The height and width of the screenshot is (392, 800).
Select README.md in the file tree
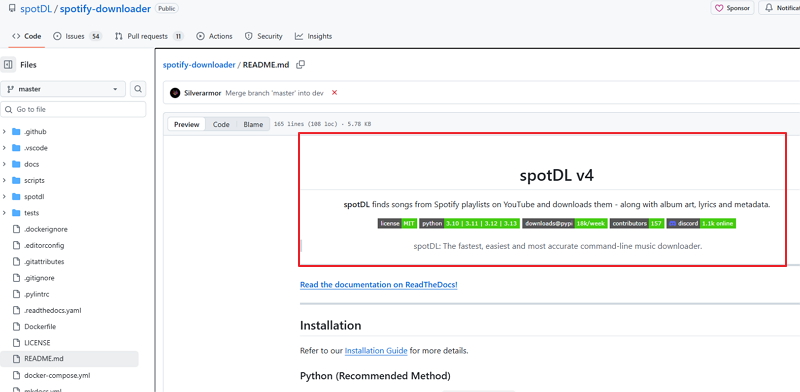tap(69, 359)
